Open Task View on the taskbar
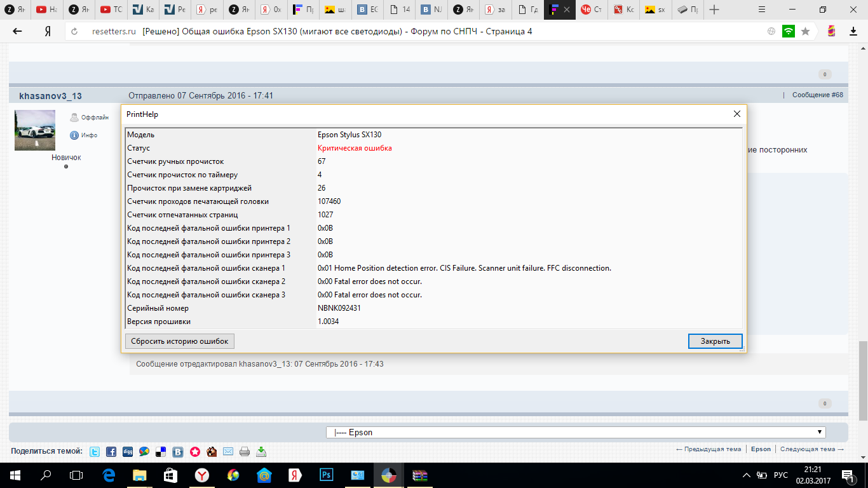This screenshot has width=868, height=488. (76, 475)
